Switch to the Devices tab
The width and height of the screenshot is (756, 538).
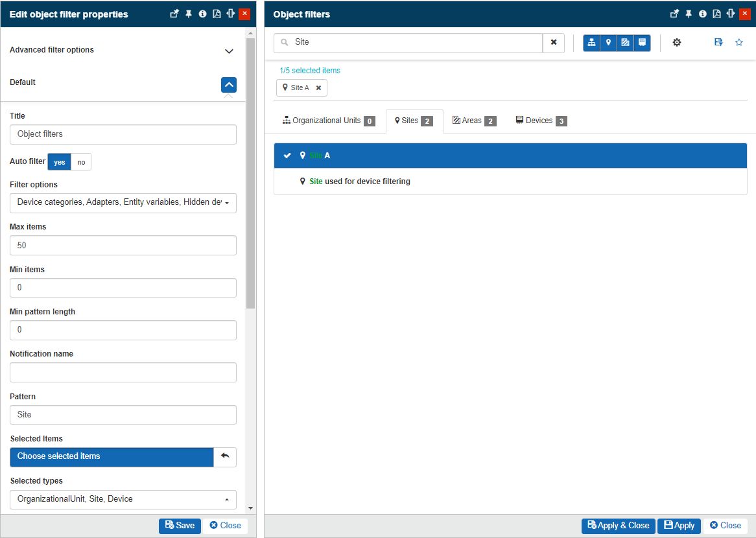pyautogui.click(x=541, y=121)
